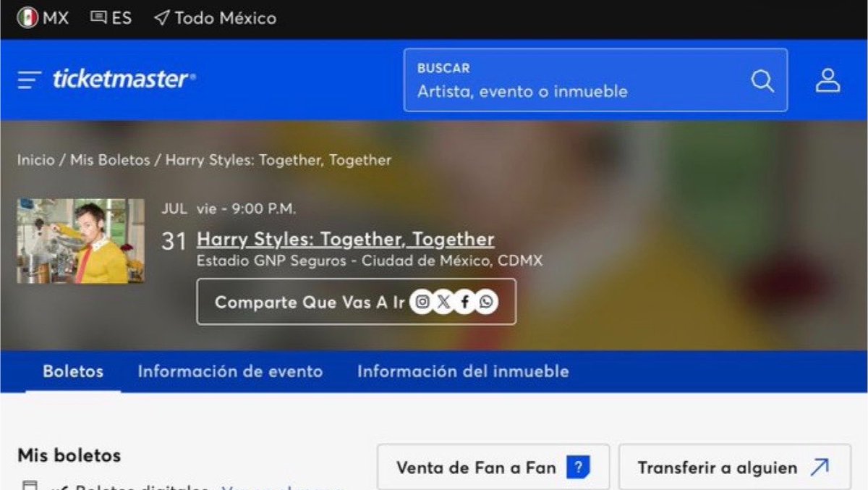Screen dimensions: 868x490
Task: Open the user account profile icon
Action: tap(827, 80)
